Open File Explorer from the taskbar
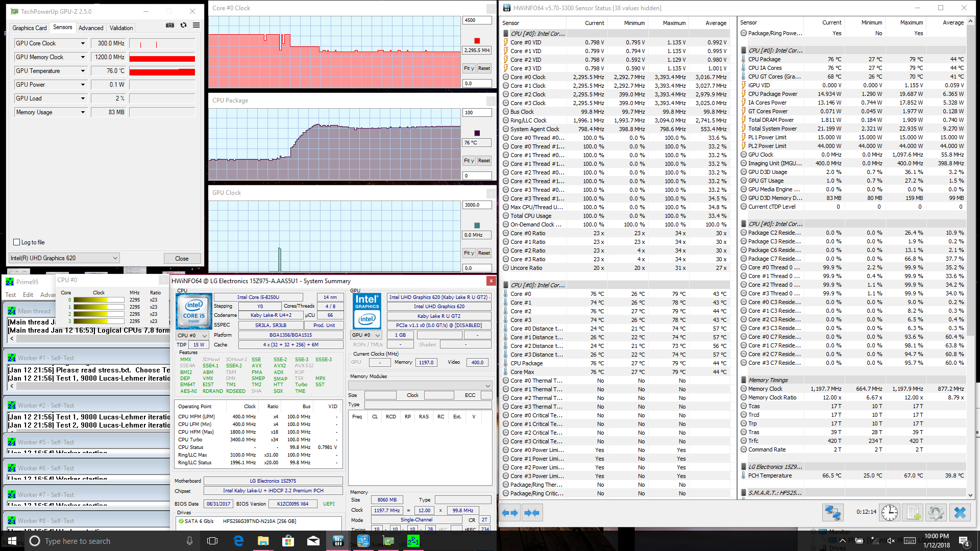Image resolution: width=980 pixels, height=551 pixels. (263, 541)
